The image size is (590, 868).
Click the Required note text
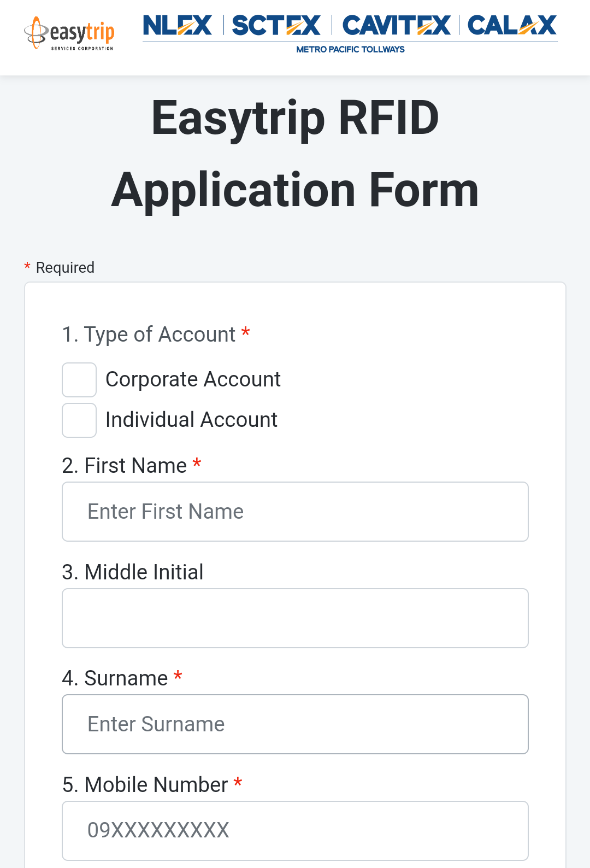click(65, 268)
